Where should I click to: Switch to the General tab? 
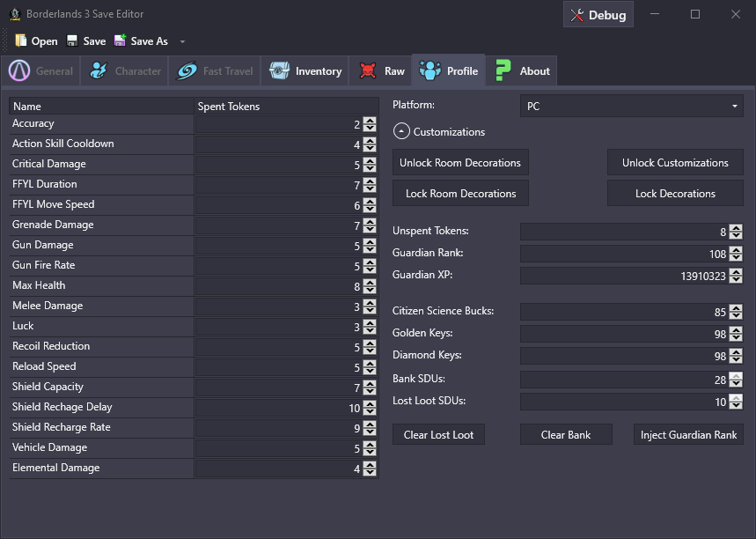pyautogui.click(x=40, y=71)
